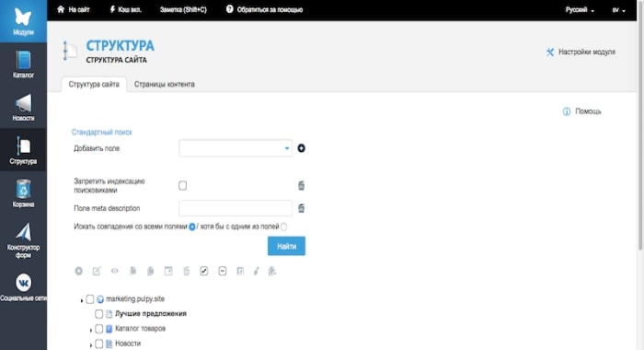Viewport: 644px width, 350px height.
Task: Open the Добавить поле dropdown
Action: click(x=236, y=148)
